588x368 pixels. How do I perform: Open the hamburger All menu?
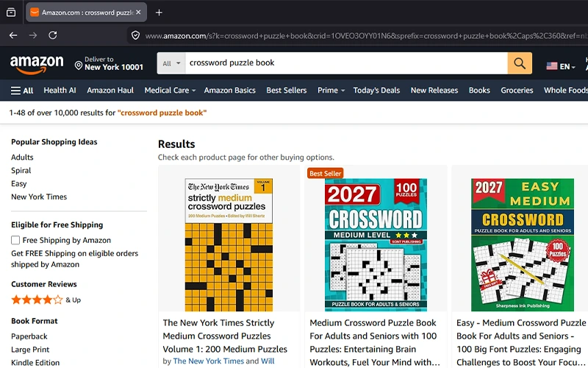[22, 91]
